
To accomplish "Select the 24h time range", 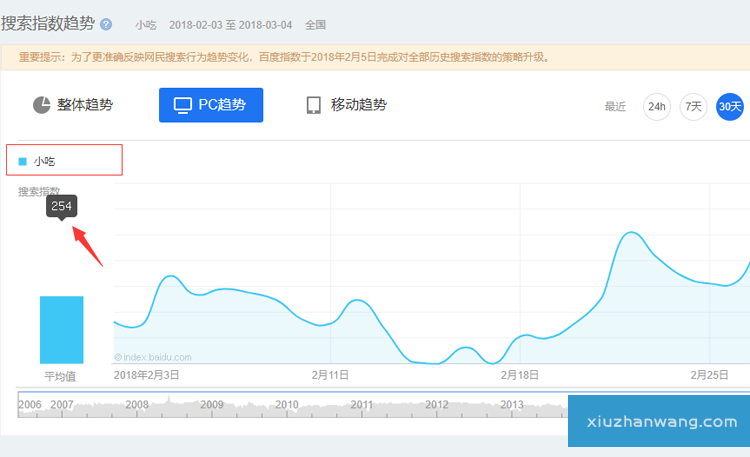I will click(656, 106).
